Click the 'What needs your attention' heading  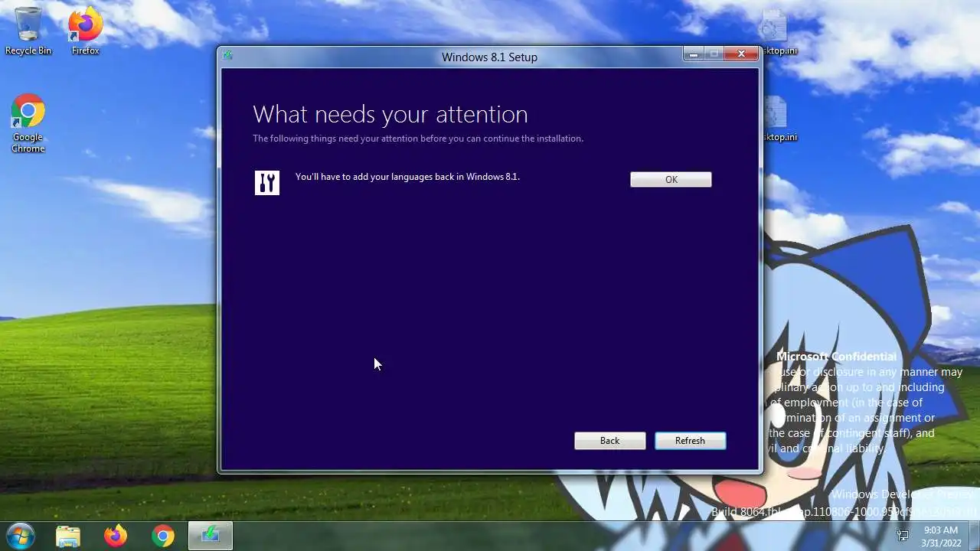pos(390,114)
